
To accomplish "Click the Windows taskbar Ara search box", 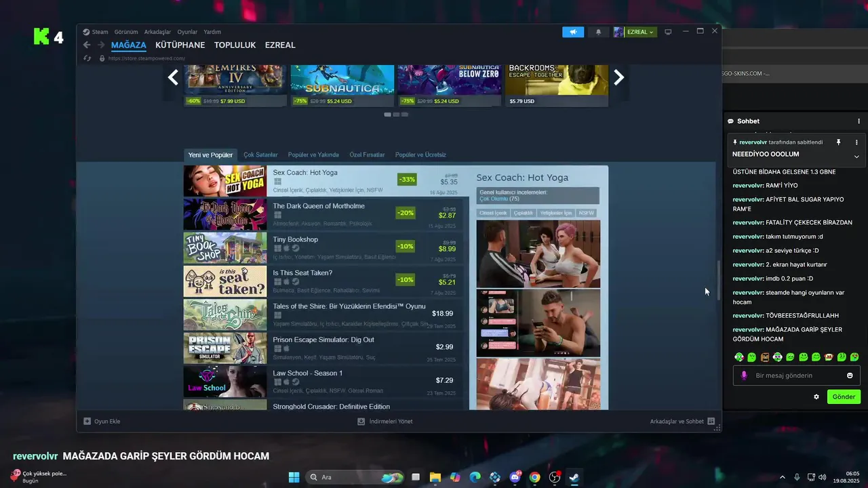I will 355,477.
